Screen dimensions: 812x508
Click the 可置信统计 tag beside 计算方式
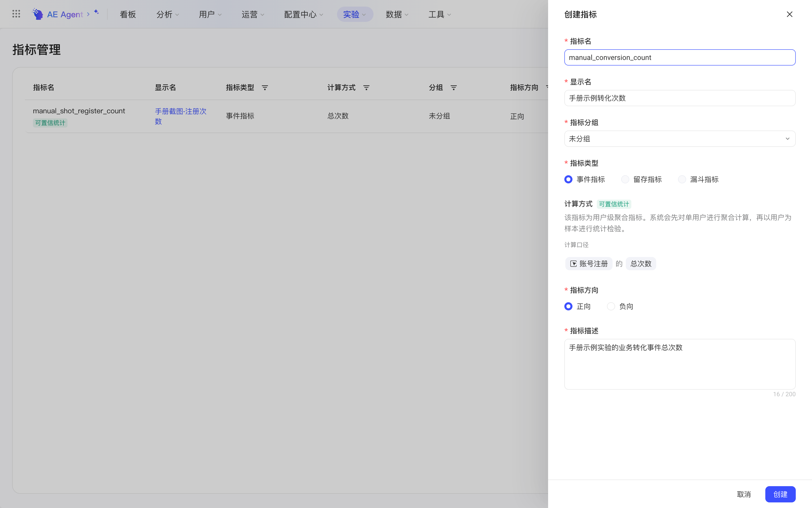[614, 204]
